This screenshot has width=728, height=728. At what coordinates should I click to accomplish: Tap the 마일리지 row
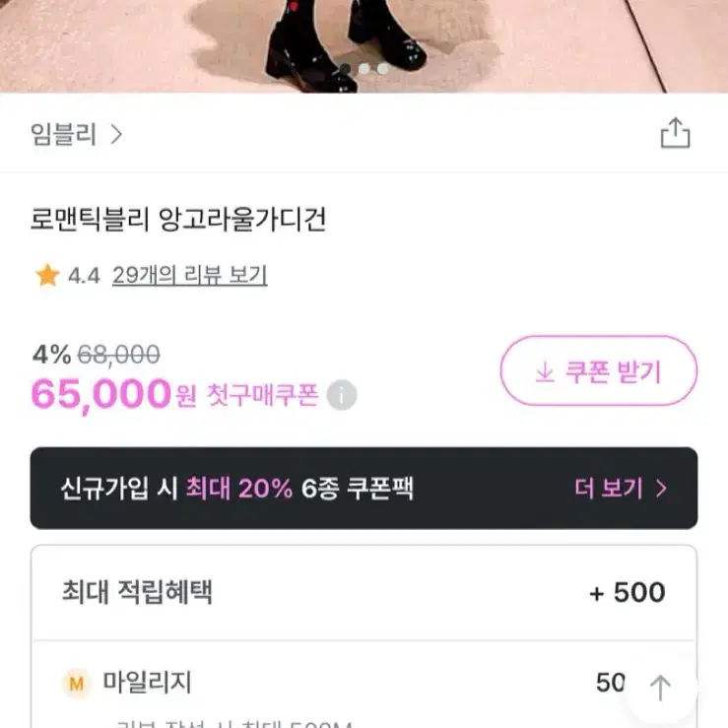pyautogui.click(x=364, y=684)
